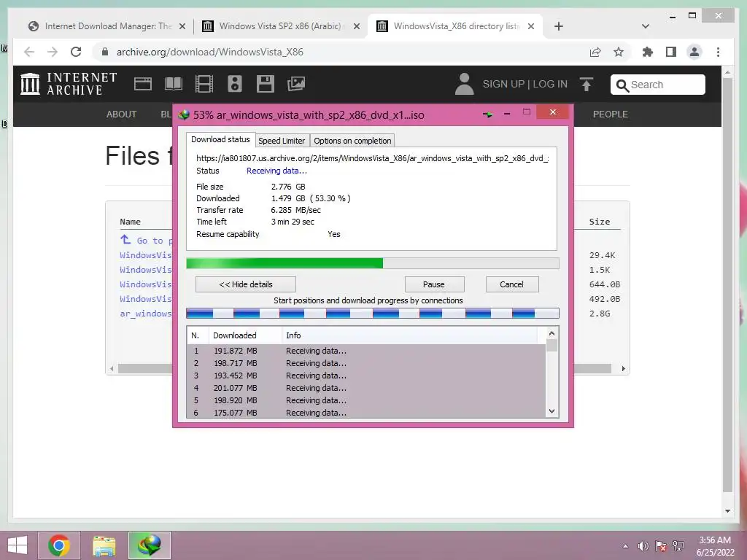Share this page icon in address bar

(595, 52)
